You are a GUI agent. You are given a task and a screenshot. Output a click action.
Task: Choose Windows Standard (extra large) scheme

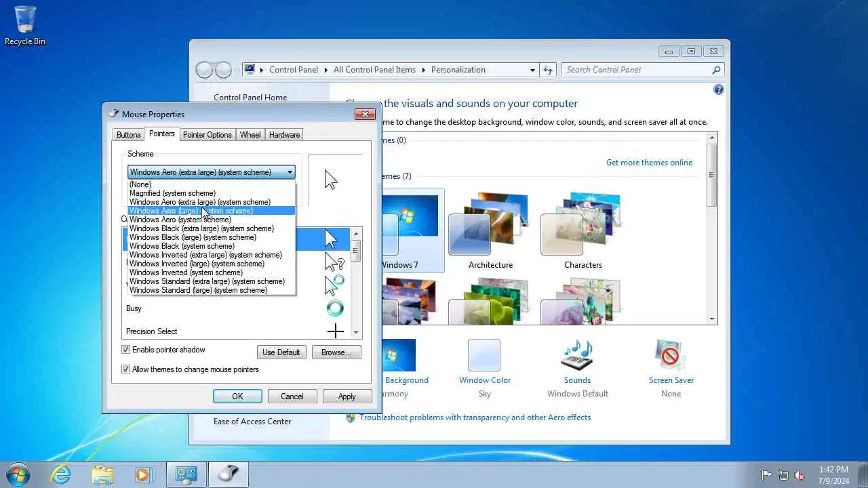(212, 281)
